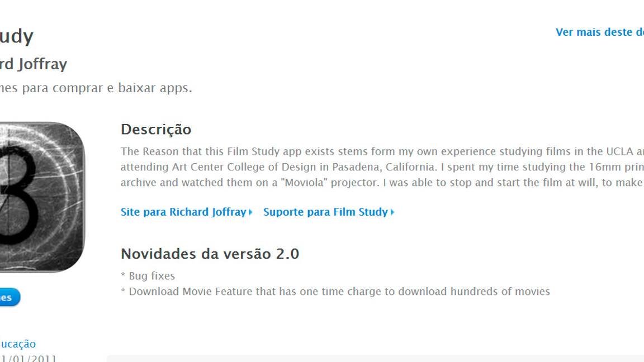
Task: Click the Bug fixes line
Action: [148, 276]
